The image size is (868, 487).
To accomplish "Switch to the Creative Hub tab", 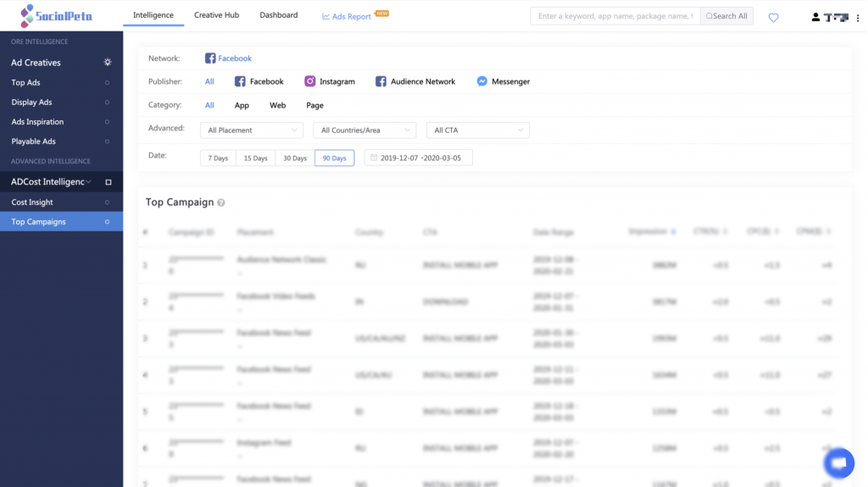I will pos(216,15).
